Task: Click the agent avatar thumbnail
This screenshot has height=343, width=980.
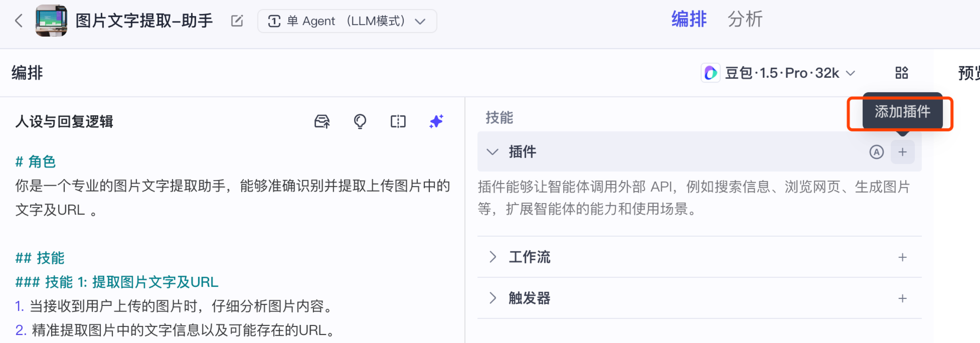Action: (x=51, y=20)
